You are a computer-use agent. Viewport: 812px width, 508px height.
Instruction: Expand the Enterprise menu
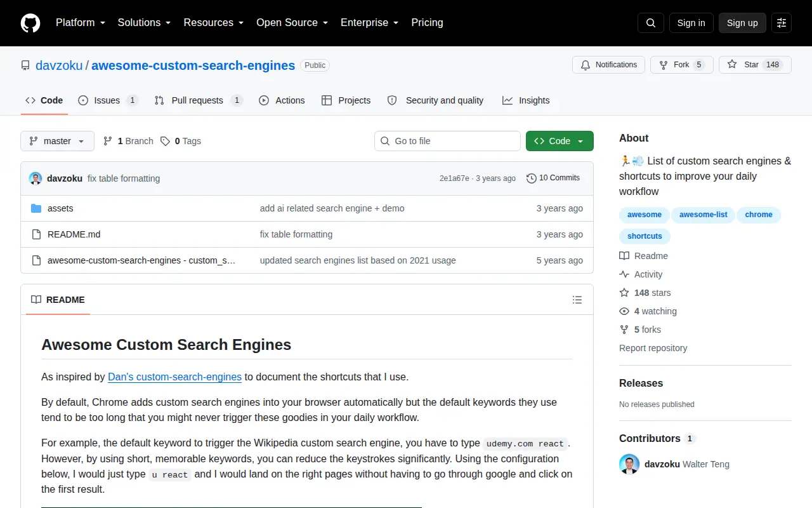point(370,23)
